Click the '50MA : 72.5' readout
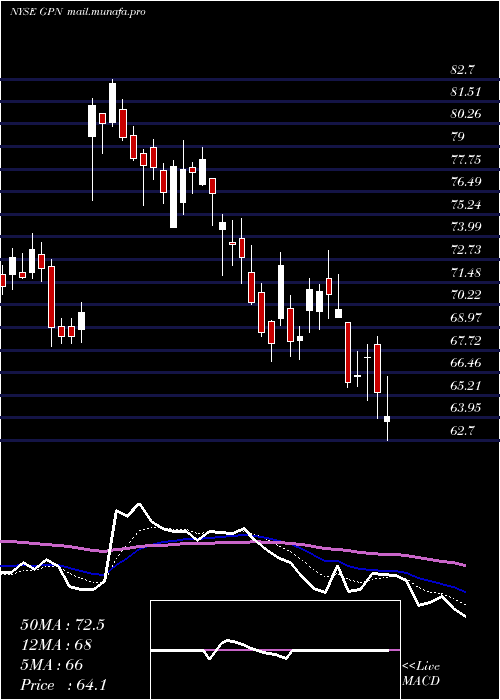This screenshot has height=700, width=500. [x=62, y=625]
